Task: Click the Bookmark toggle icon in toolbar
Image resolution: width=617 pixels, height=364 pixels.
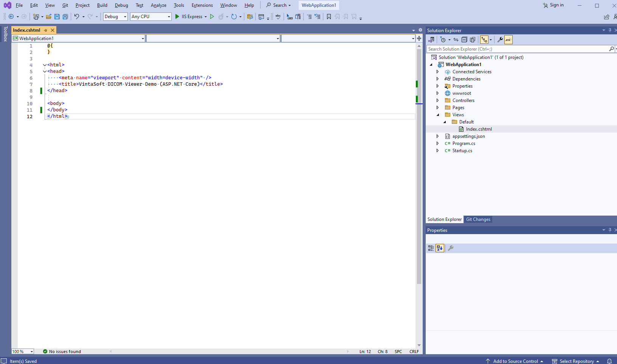Action: [329, 17]
